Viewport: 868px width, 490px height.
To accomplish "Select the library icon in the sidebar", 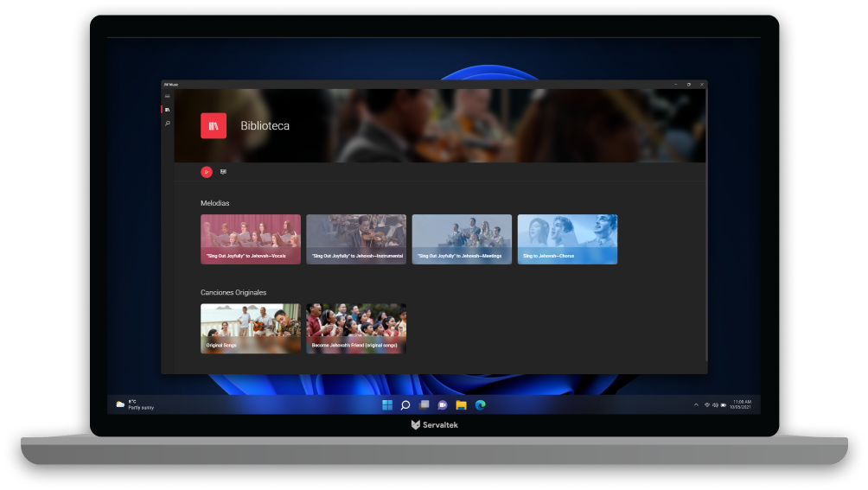I will [167, 110].
